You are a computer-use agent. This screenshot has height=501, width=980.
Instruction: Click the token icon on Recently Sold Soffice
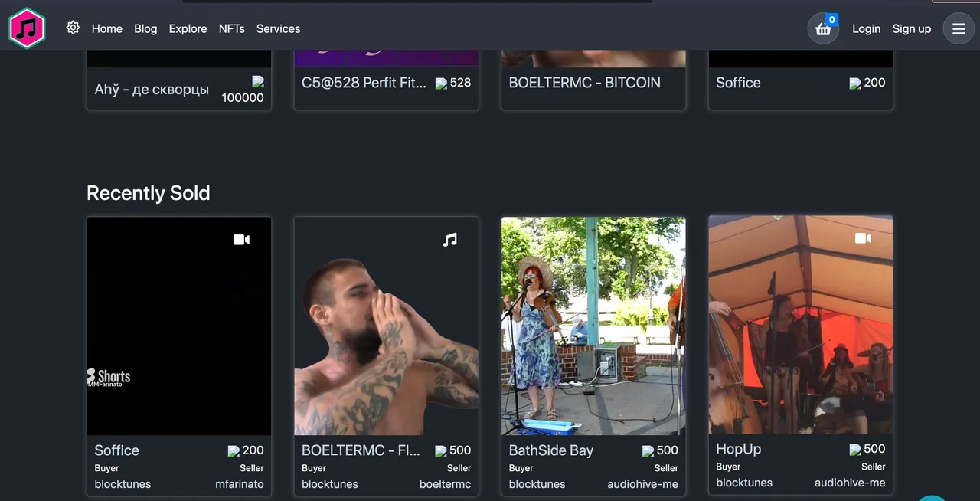(234, 451)
